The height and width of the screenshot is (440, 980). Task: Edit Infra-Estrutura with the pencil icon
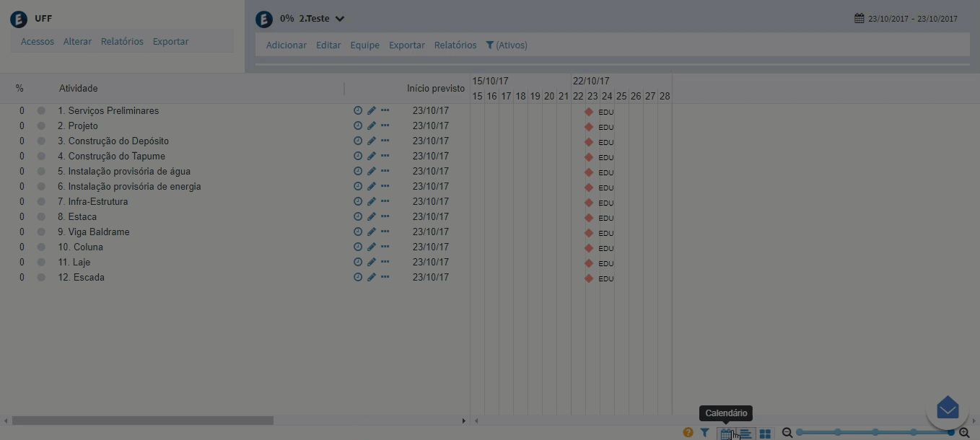point(372,201)
